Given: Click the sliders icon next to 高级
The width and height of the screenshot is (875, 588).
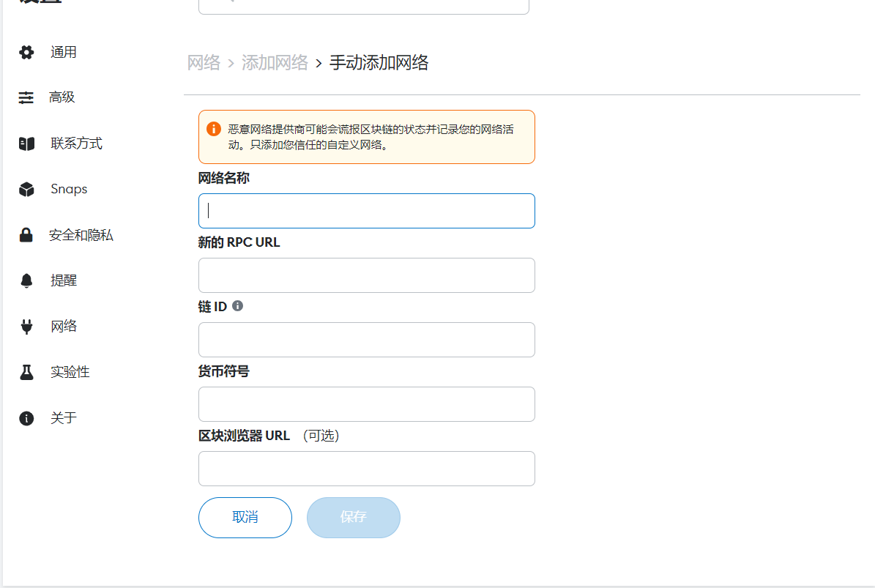Looking at the screenshot, I should [x=26, y=97].
